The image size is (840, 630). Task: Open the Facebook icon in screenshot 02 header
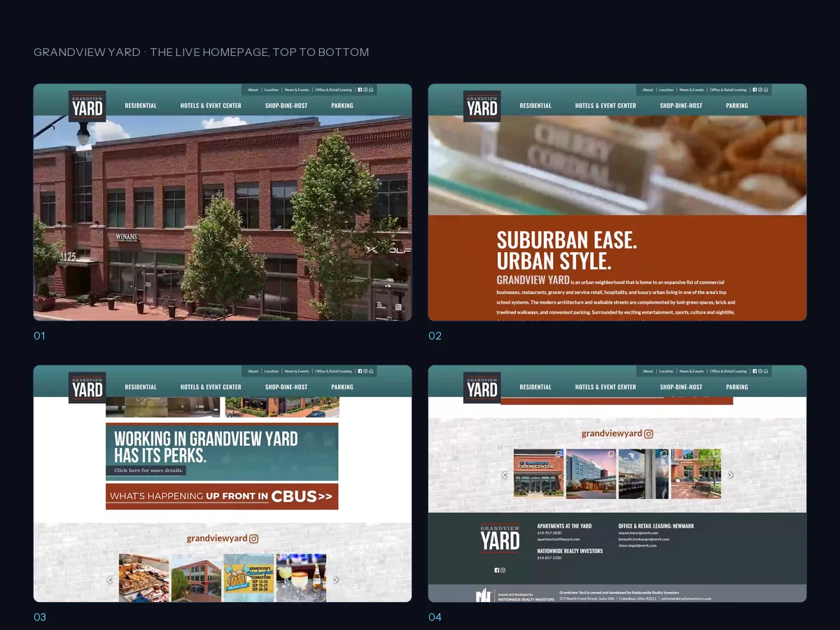click(x=755, y=90)
